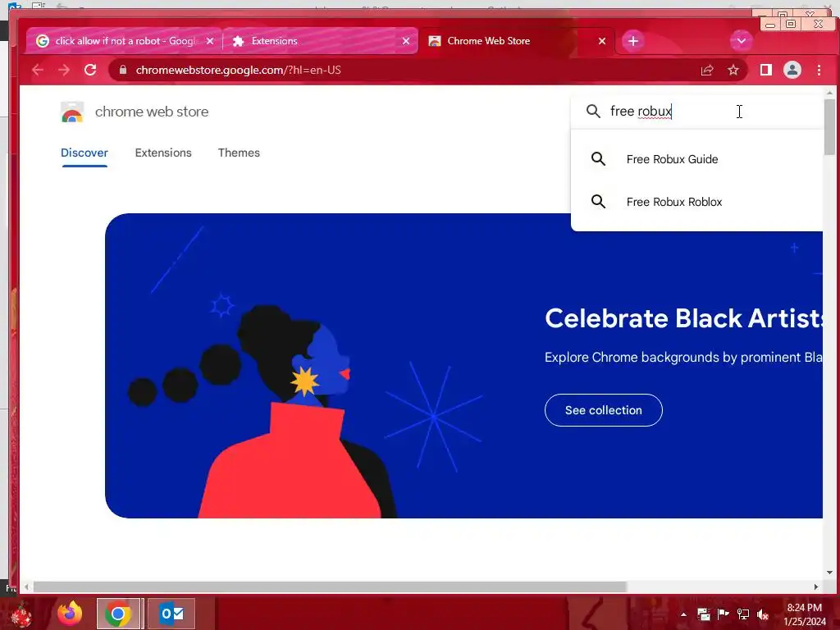Close the Extensions tab
This screenshot has height=630, width=840.
tap(406, 41)
